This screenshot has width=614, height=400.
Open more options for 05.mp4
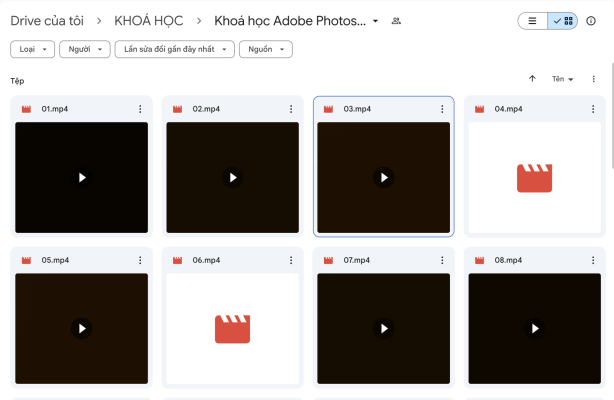click(x=140, y=260)
